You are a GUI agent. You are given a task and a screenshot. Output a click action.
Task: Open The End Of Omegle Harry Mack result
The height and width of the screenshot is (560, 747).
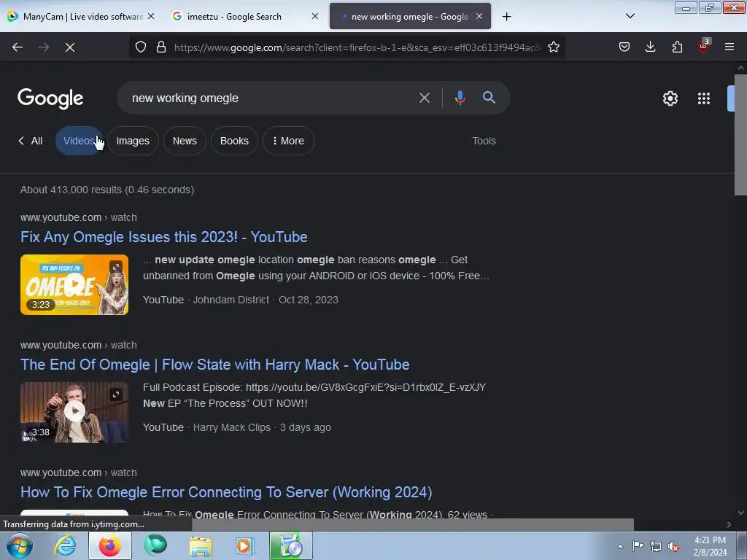click(x=215, y=365)
